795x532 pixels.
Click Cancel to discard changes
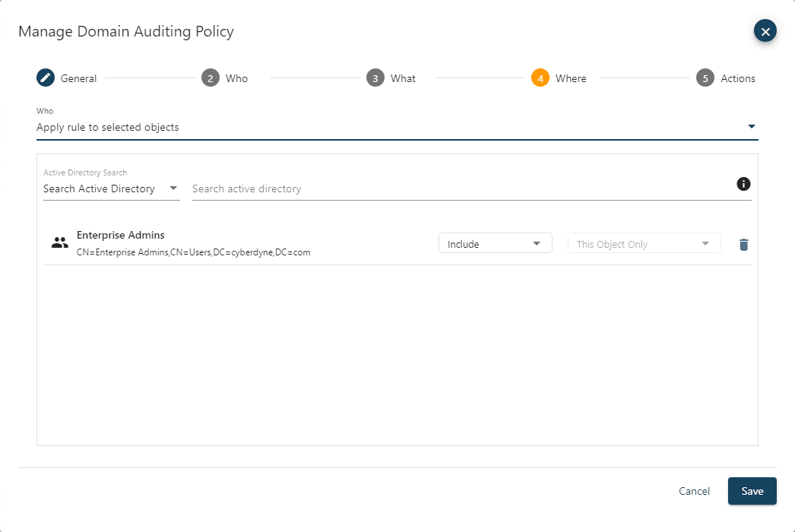[694, 491]
